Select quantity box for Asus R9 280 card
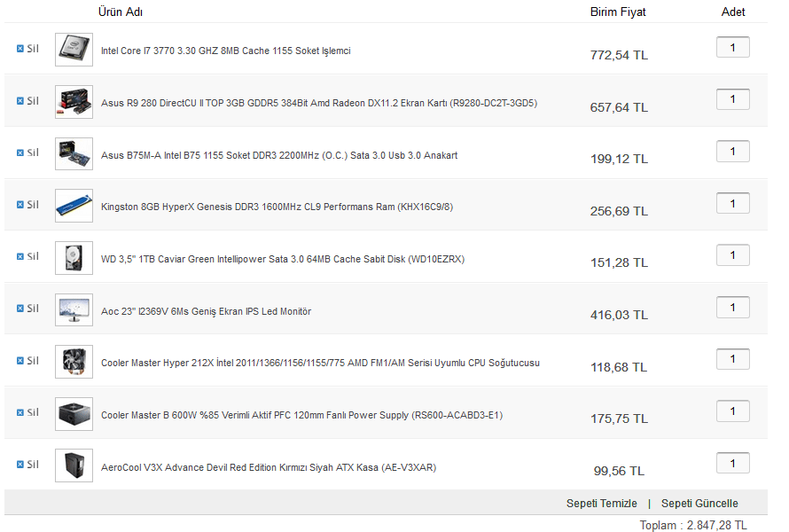Image resolution: width=789 pixels, height=532 pixels. pos(732,99)
